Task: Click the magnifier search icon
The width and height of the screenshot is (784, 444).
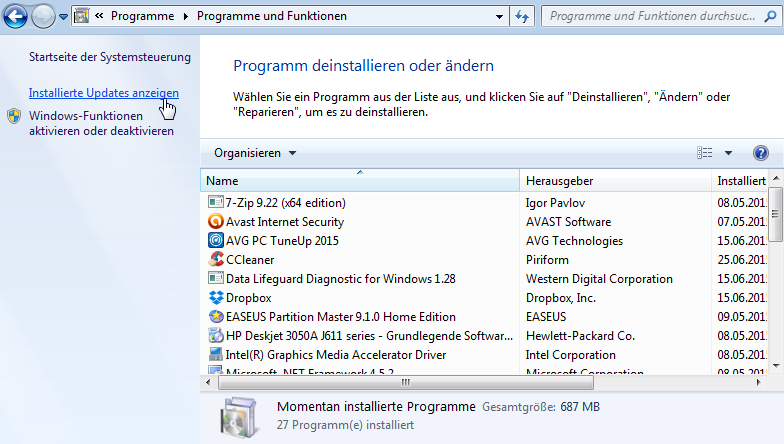Action: coord(770,16)
